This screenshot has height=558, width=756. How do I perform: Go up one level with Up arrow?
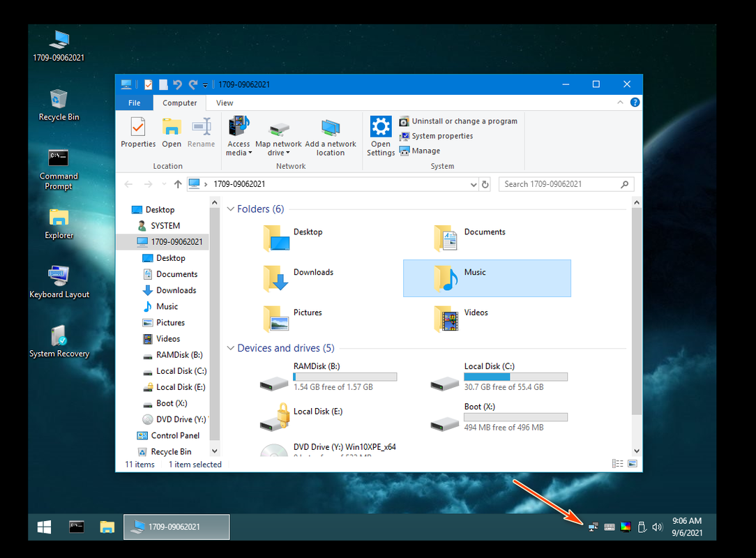pyautogui.click(x=177, y=183)
